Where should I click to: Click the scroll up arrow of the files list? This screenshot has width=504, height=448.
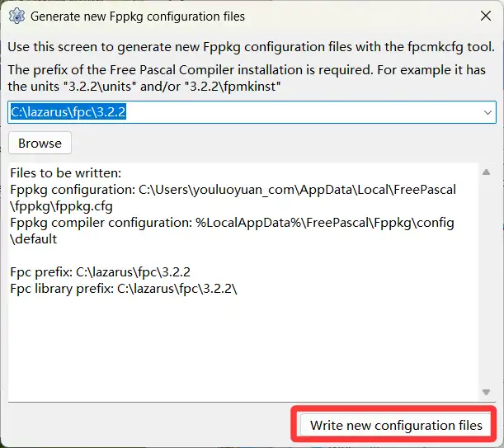click(x=487, y=172)
